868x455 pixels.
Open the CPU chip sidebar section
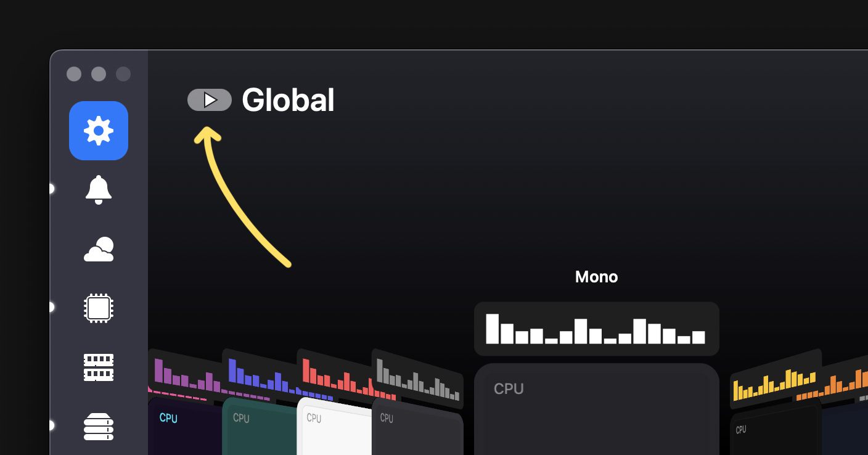tap(99, 308)
